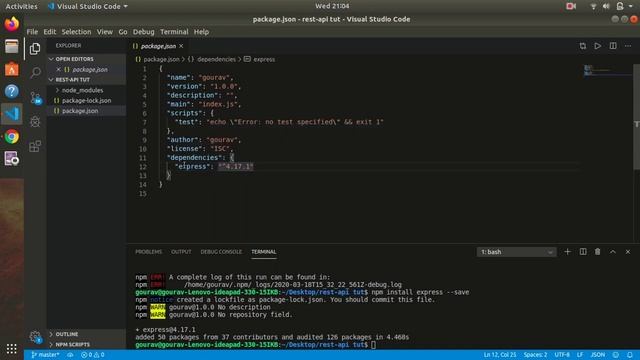This screenshot has height=360, width=640.
Task: Click the feedback smiley in status bar
Action: click(x=616, y=355)
